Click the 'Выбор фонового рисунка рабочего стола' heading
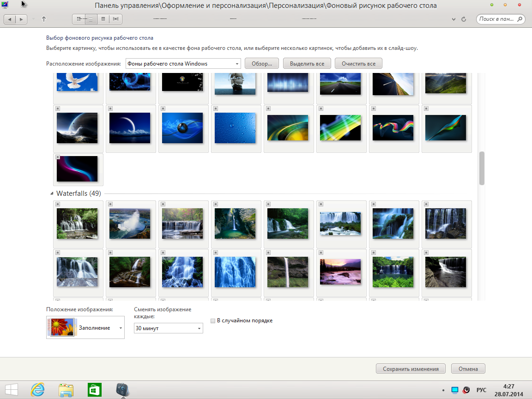Viewport: 532px width, 399px height. (x=100, y=38)
